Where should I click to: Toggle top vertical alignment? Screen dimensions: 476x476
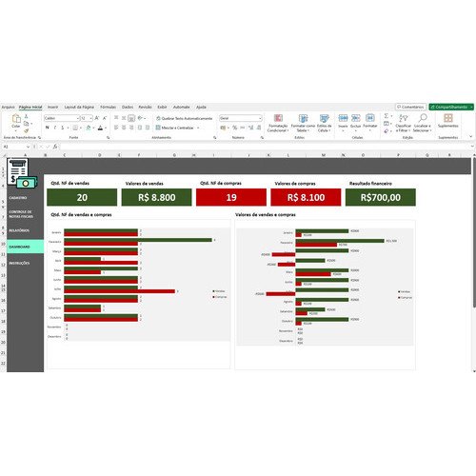[116, 118]
